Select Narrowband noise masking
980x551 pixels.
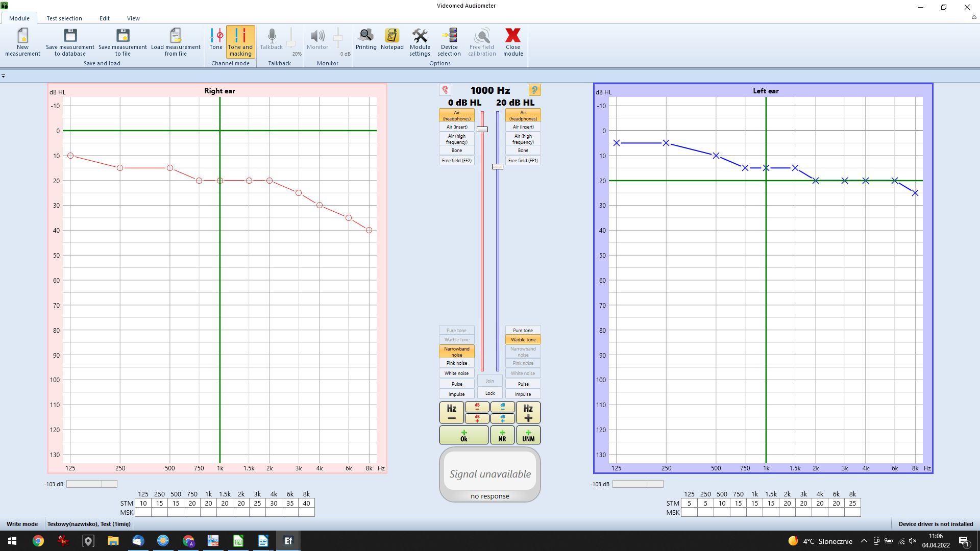(x=457, y=352)
